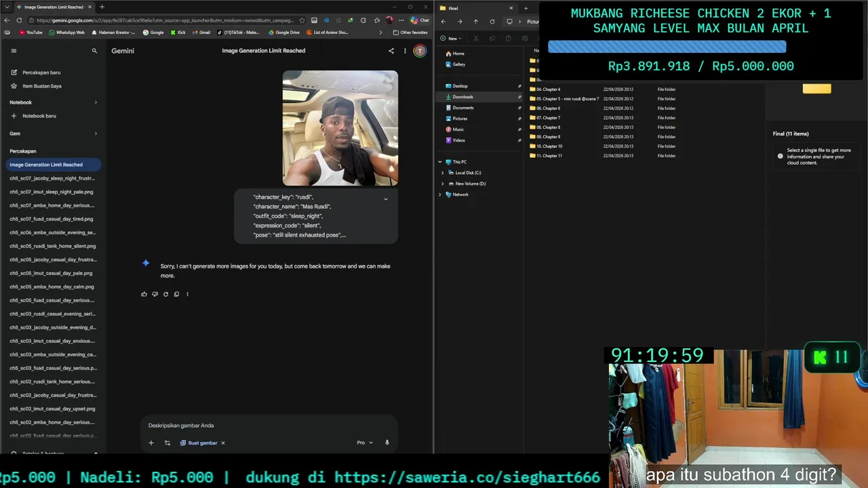Open browser tab search dropdown arrow
This screenshot has width=868, height=488.
pyautogui.click(x=8, y=7)
